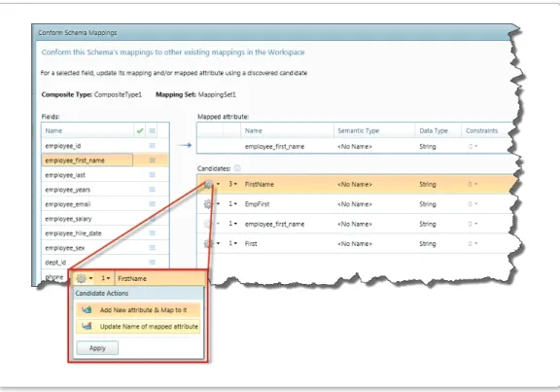Click the info icon next to Candidates
The image size is (560, 392).
click(x=237, y=168)
